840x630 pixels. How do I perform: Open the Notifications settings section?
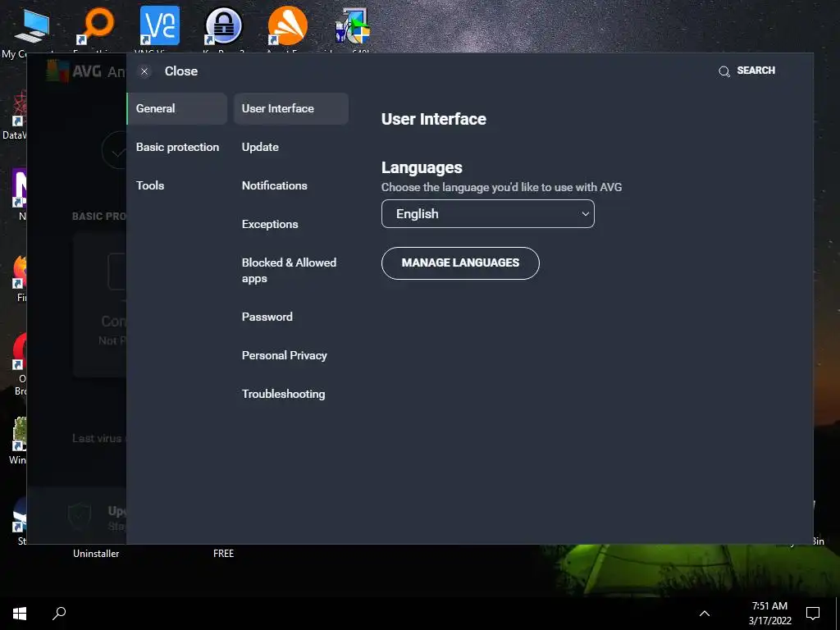(274, 185)
